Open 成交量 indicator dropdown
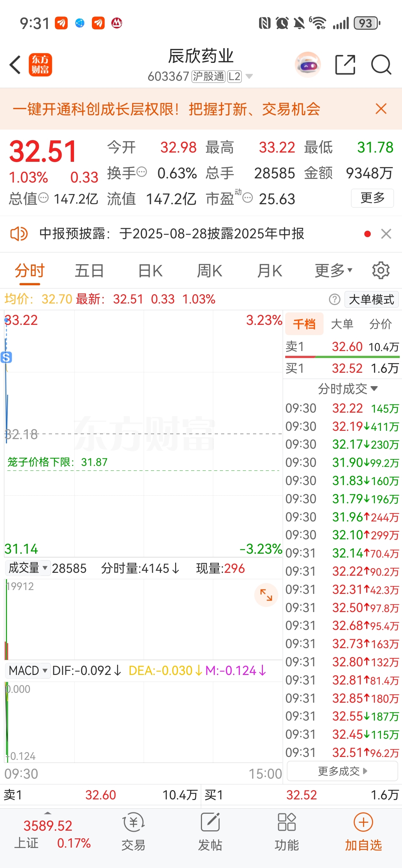402x868 pixels. tap(28, 568)
